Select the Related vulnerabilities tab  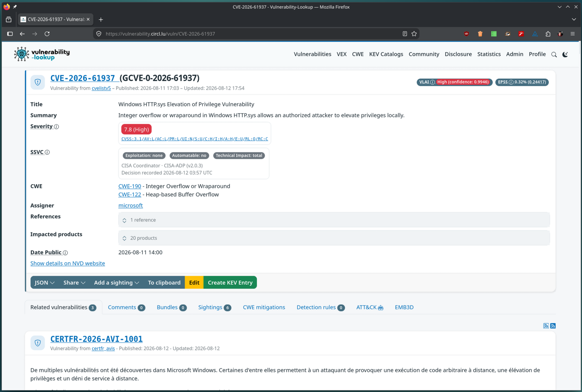pyautogui.click(x=63, y=307)
